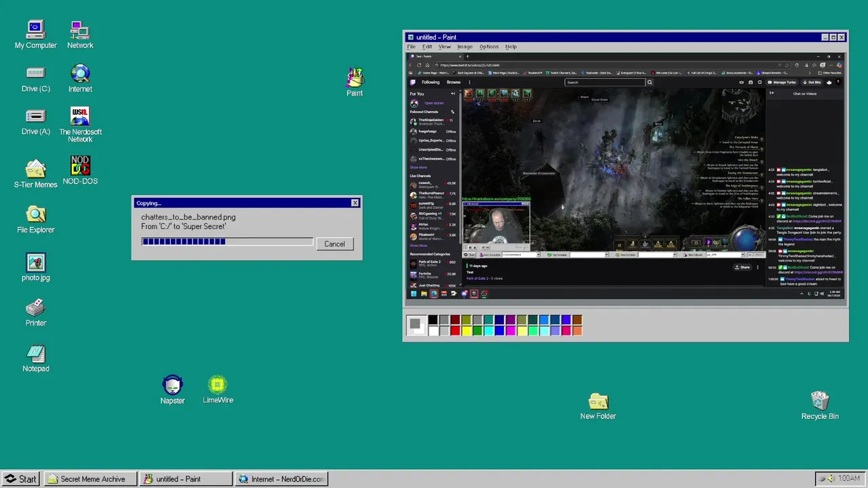Click the Share button under the video
The height and width of the screenshot is (488, 868).
click(x=743, y=267)
